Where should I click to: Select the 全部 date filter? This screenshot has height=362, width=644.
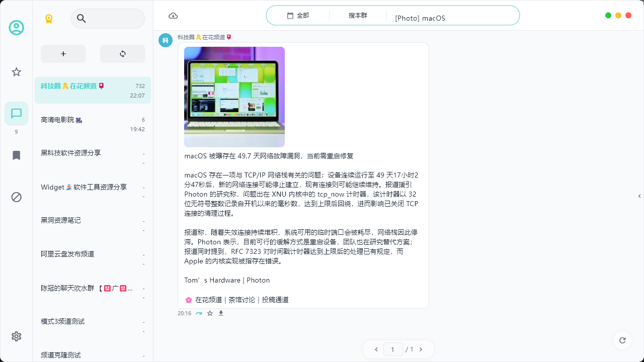[x=303, y=16]
